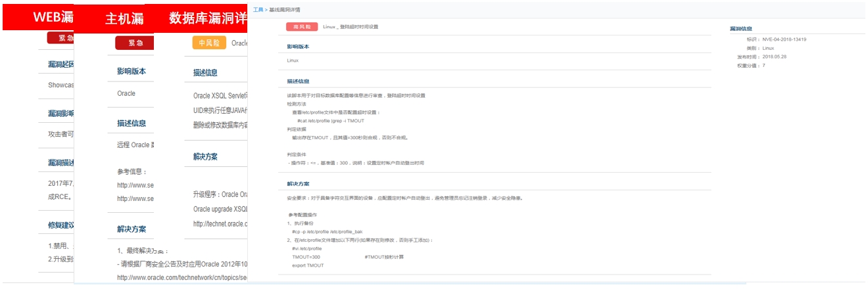Click the 漏洞信息 sidebar heading

coord(741,29)
